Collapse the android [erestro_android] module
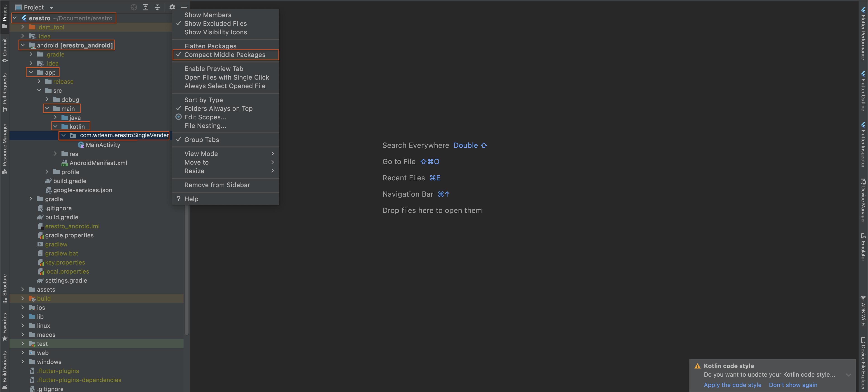The height and width of the screenshot is (392, 868). (23, 45)
